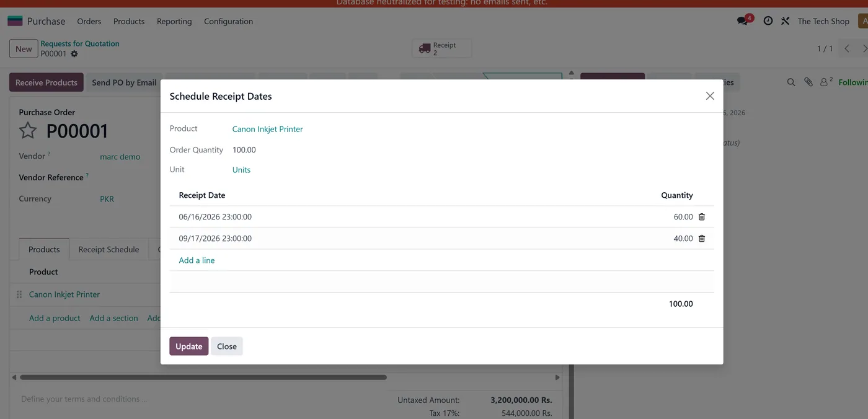Screen dimensions: 868x419
Task: Click the right arrow of the horizontal scrollbar
Action: [x=557, y=377]
